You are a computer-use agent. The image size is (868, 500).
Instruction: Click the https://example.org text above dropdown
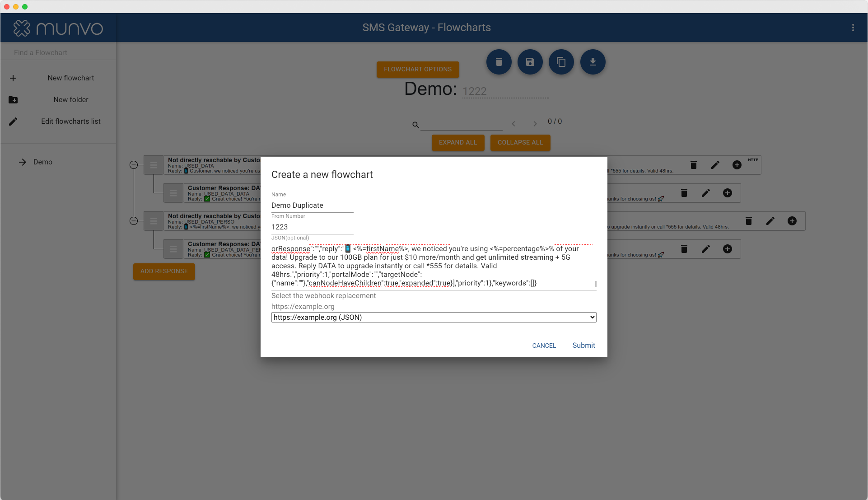point(303,307)
